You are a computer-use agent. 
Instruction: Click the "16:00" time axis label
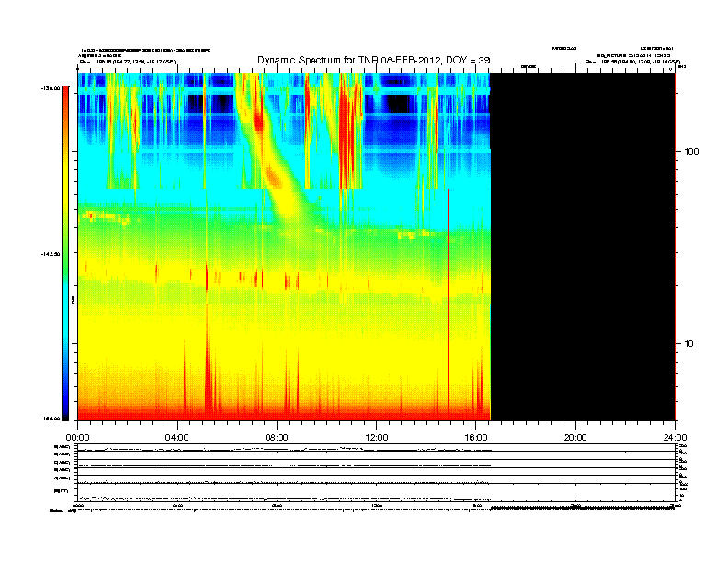pos(476,438)
